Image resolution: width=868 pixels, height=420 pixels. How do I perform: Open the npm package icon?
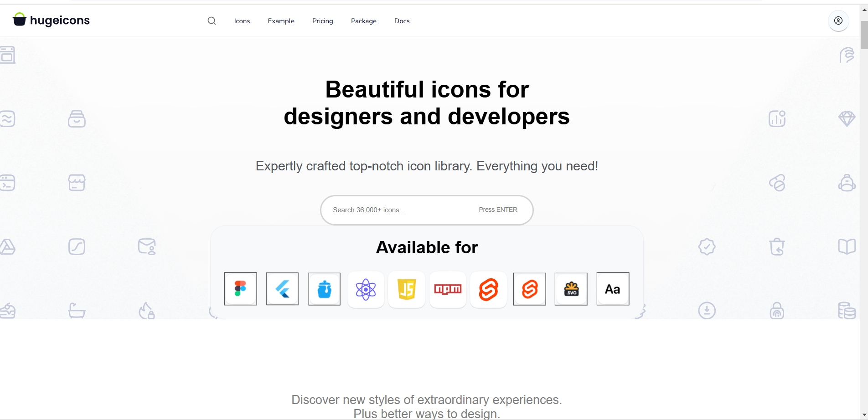[448, 289]
